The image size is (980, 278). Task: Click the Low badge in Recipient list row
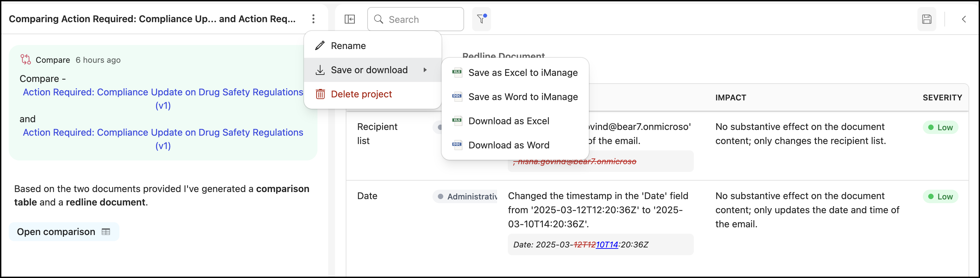940,127
